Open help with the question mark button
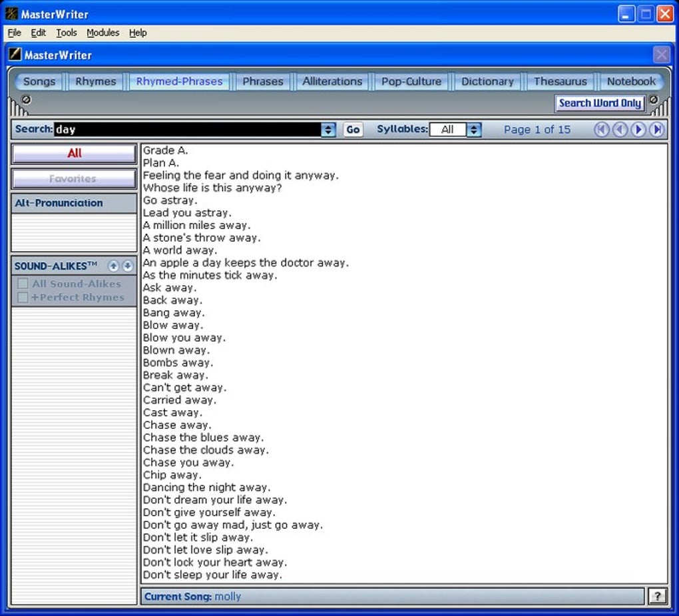Screen dimensions: 679x616 click(657, 596)
